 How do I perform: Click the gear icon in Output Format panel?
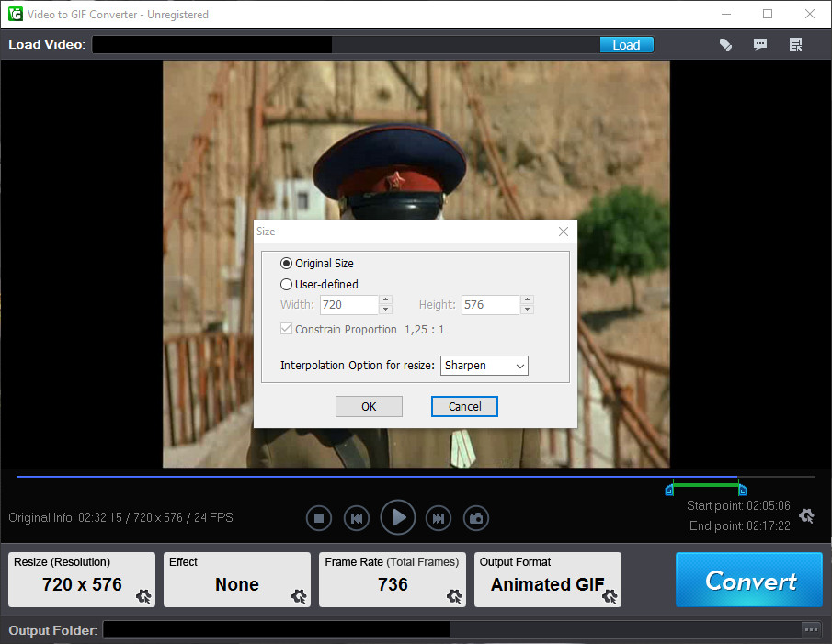tap(610, 597)
